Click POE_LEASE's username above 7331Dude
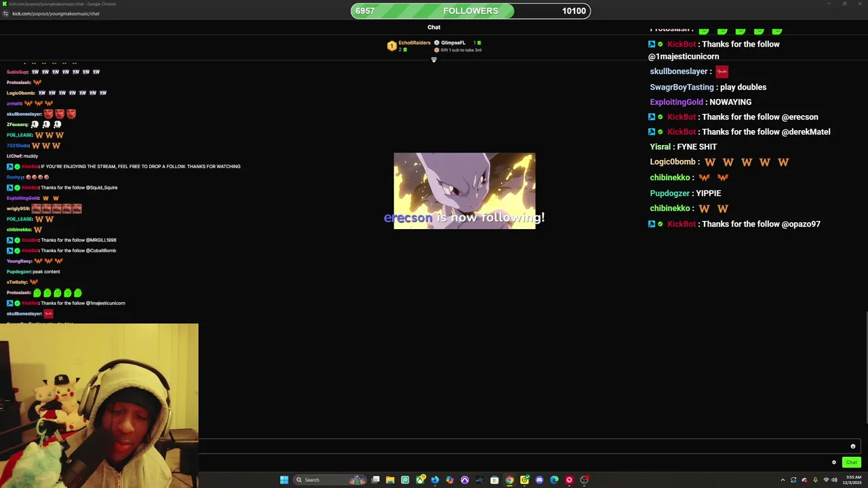This screenshot has width=868, height=488. coord(19,135)
